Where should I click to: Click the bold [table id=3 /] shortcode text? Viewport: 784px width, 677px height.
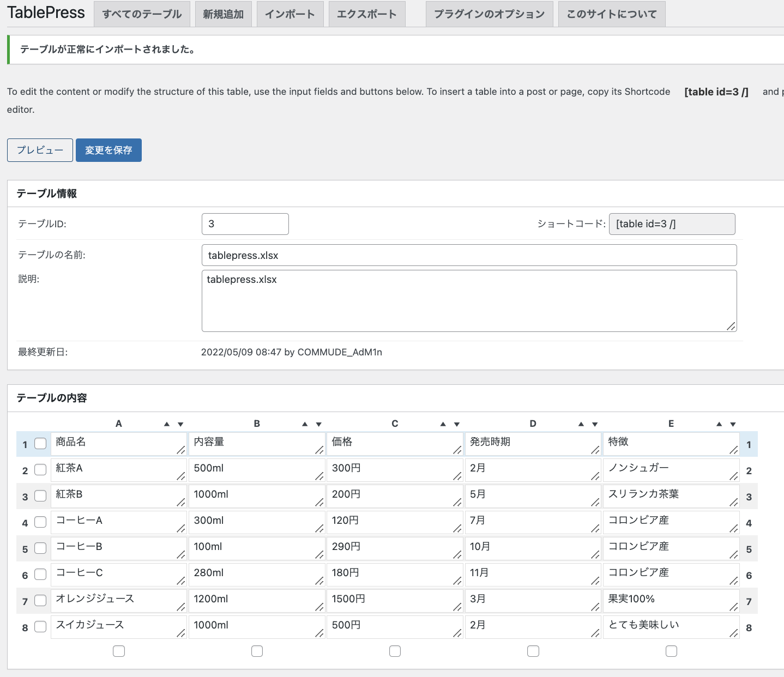tap(716, 92)
